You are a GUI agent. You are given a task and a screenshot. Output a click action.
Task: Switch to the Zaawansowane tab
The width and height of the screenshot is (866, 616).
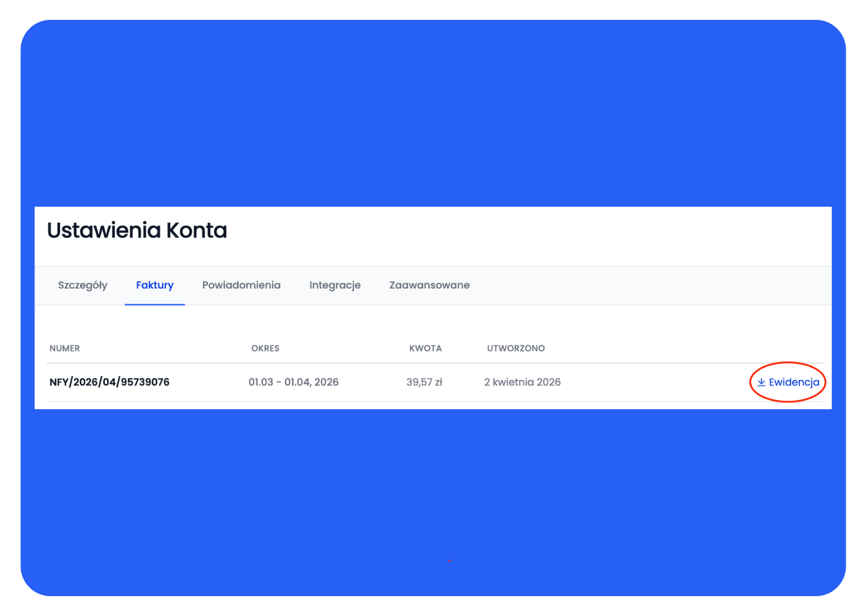coord(429,285)
